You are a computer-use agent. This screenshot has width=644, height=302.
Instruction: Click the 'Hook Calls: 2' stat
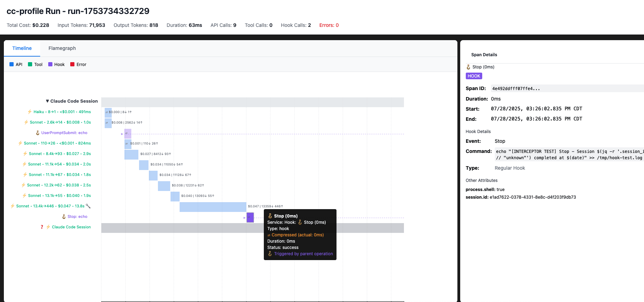(296, 25)
